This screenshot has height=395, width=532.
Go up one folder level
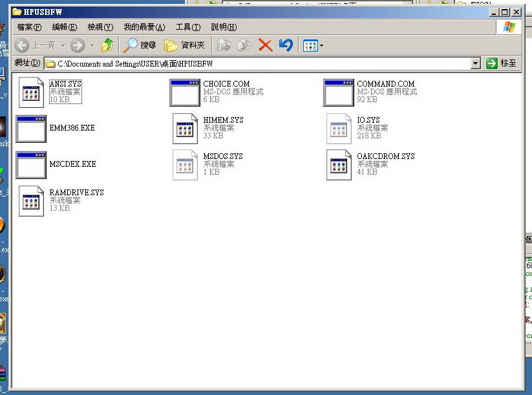(x=107, y=45)
